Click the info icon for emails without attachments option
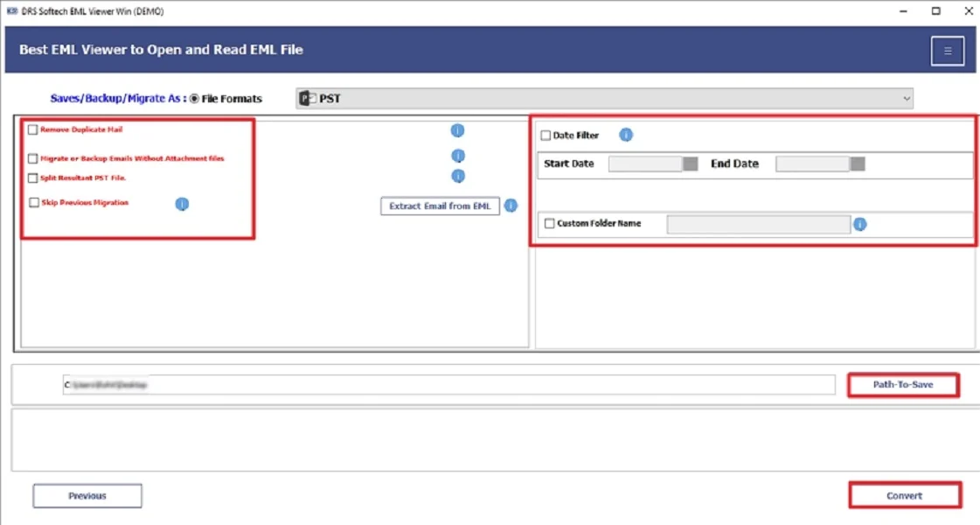Image resolution: width=980 pixels, height=525 pixels. pos(457,155)
